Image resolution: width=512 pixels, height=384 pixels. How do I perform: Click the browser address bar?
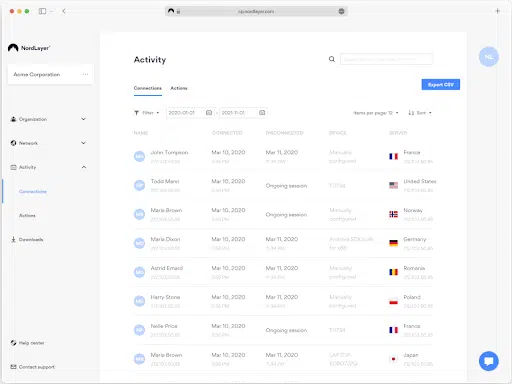pos(256,11)
